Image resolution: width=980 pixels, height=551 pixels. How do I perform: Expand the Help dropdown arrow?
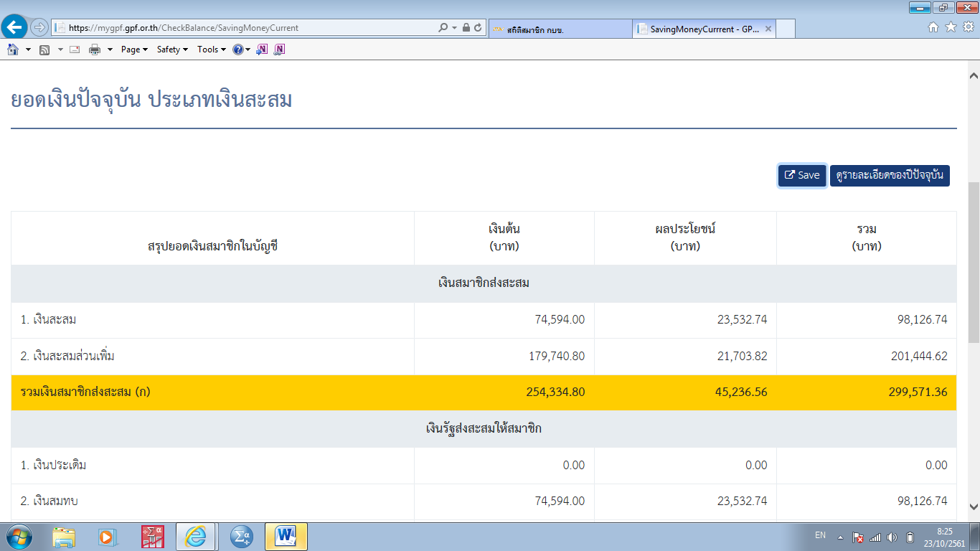point(248,50)
